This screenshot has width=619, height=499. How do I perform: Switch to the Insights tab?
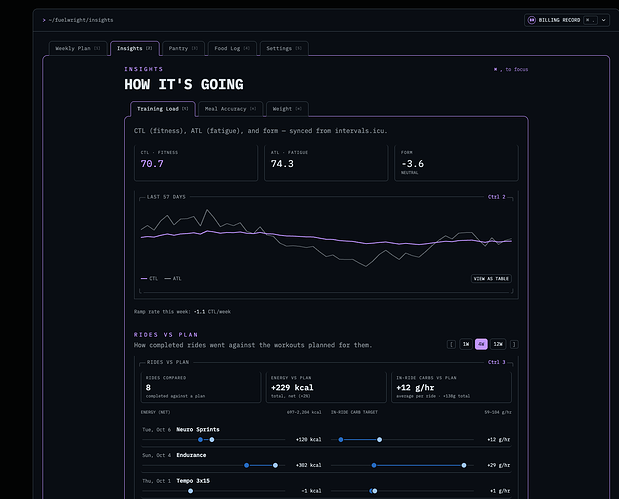(135, 49)
